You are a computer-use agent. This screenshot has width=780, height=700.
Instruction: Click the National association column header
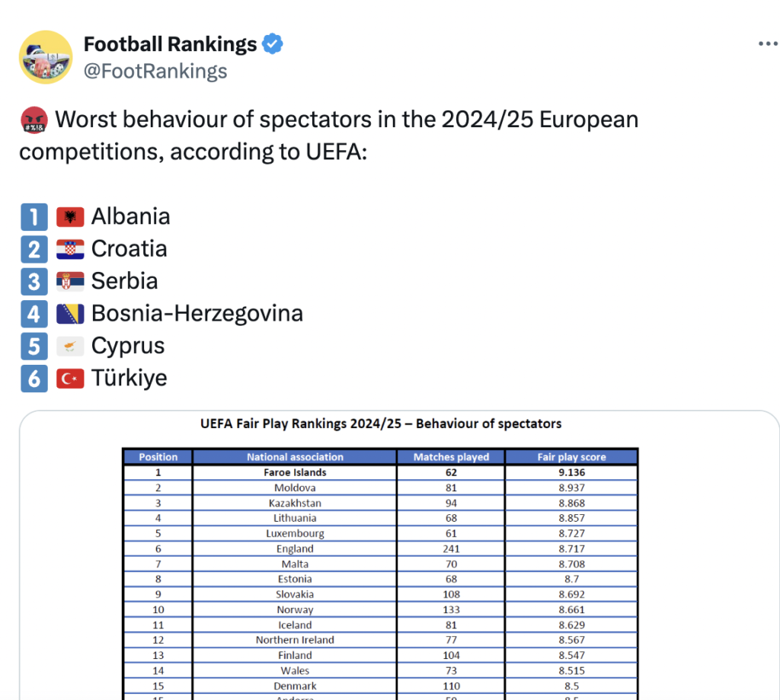295,457
